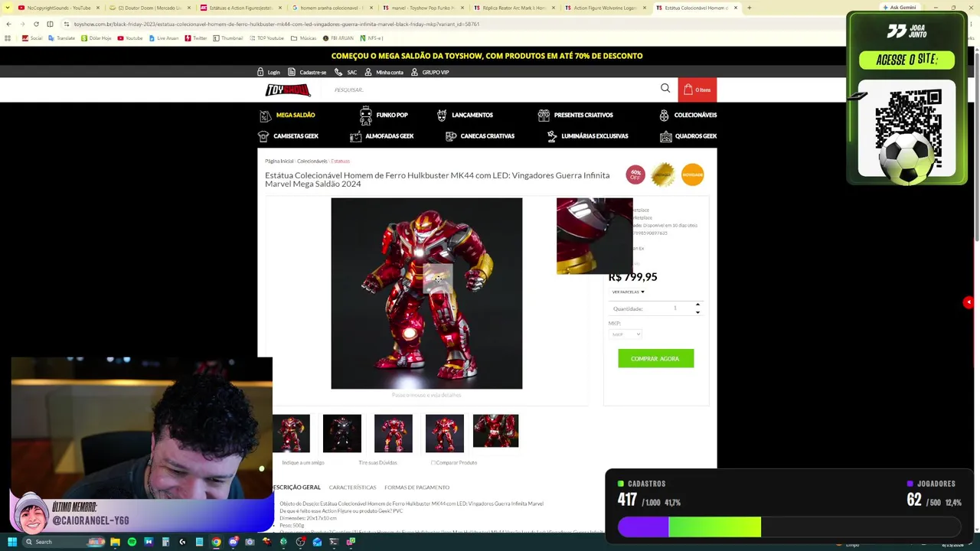Click the Login padlock icon
The image size is (980, 551).
pyautogui.click(x=260, y=72)
